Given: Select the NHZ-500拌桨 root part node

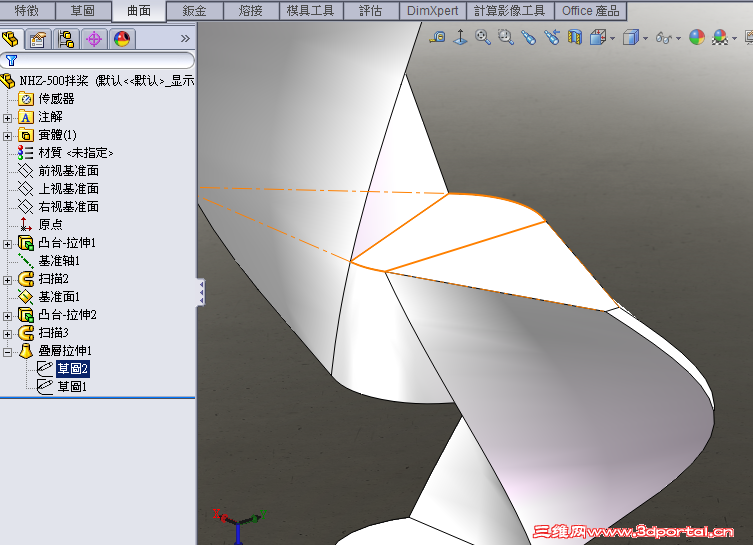Looking at the screenshot, I should click(97, 81).
